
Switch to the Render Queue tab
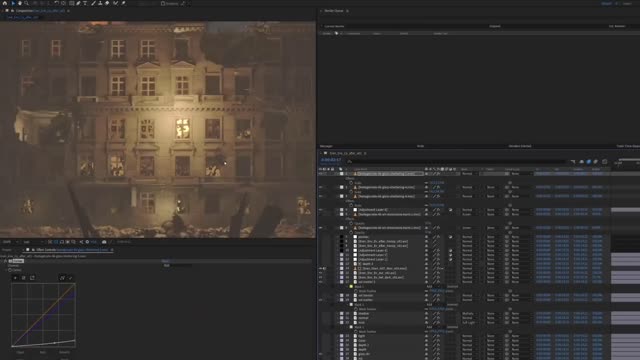[334, 11]
